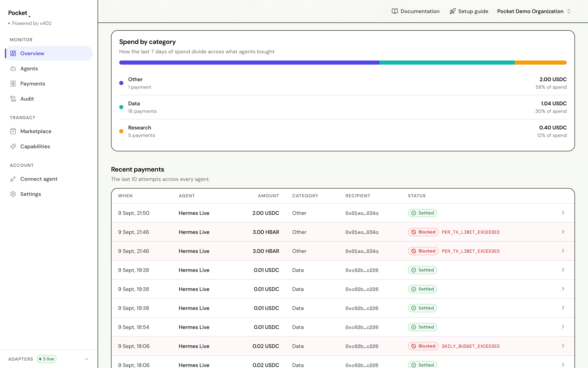Image resolution: width=588 pixels, height=368 pixels.
Task: Click the Pocket logo
Action: pos(19,13)
